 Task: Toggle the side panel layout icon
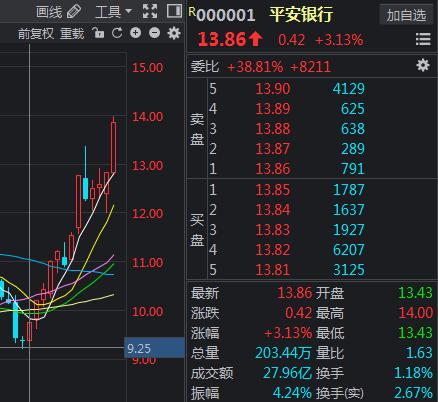point(174,11)
